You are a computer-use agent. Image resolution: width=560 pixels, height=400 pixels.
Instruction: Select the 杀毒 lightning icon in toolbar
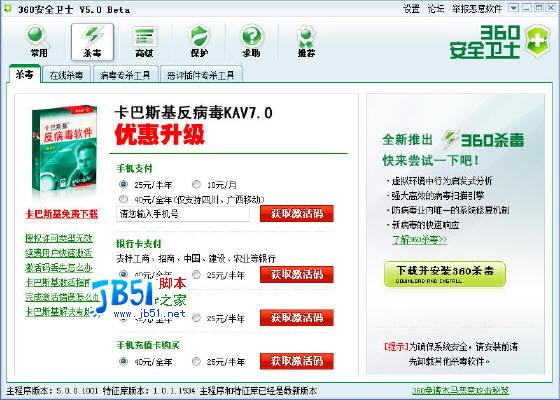click(x=92, y=42)
